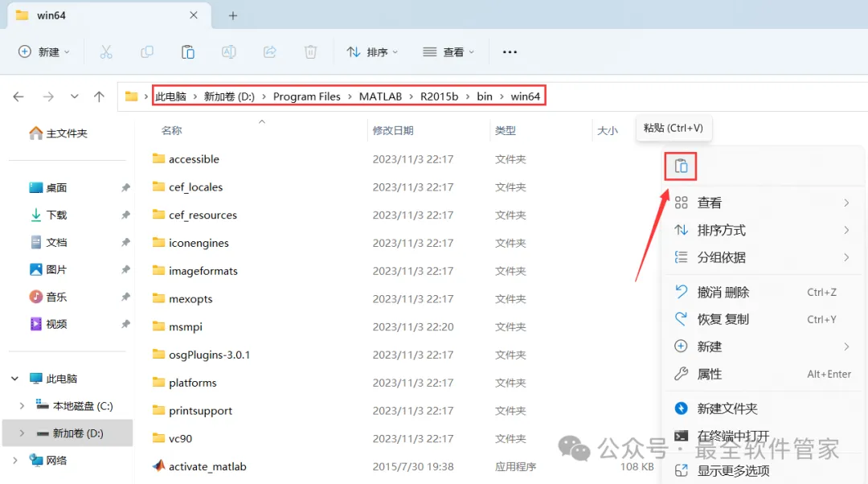Open 分组依据 submenu in context menu
Viewport: 868px width, 484px height.
(x=762, y=257)
